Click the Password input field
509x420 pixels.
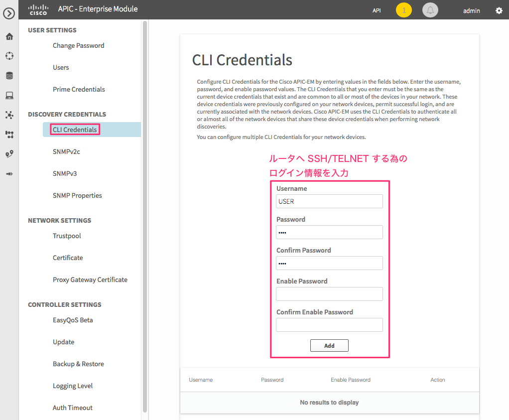329,232
